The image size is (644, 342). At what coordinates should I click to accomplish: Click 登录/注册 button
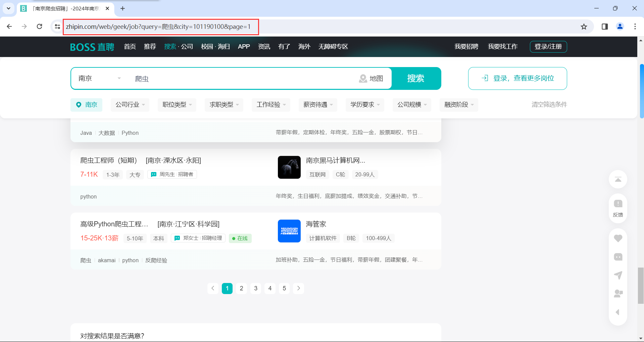click(x=548, y=47)
